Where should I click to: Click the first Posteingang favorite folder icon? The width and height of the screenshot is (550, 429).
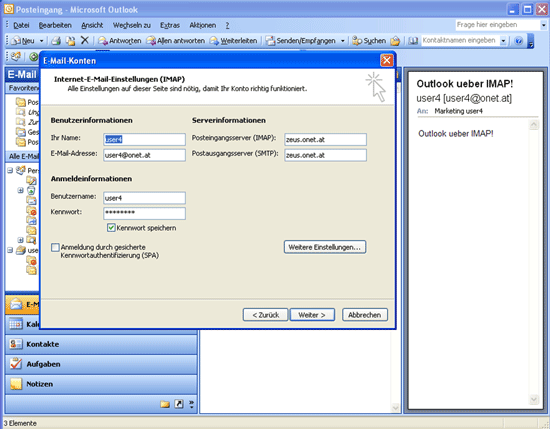21,102
